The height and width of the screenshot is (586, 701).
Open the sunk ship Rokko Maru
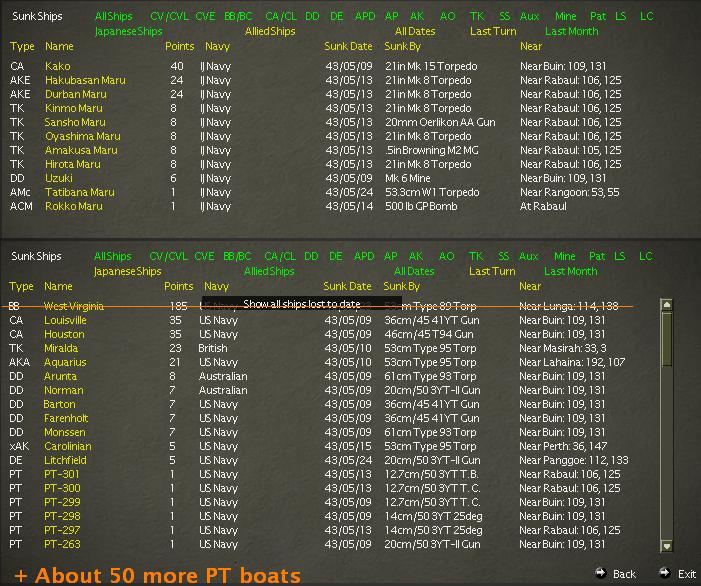74,206
